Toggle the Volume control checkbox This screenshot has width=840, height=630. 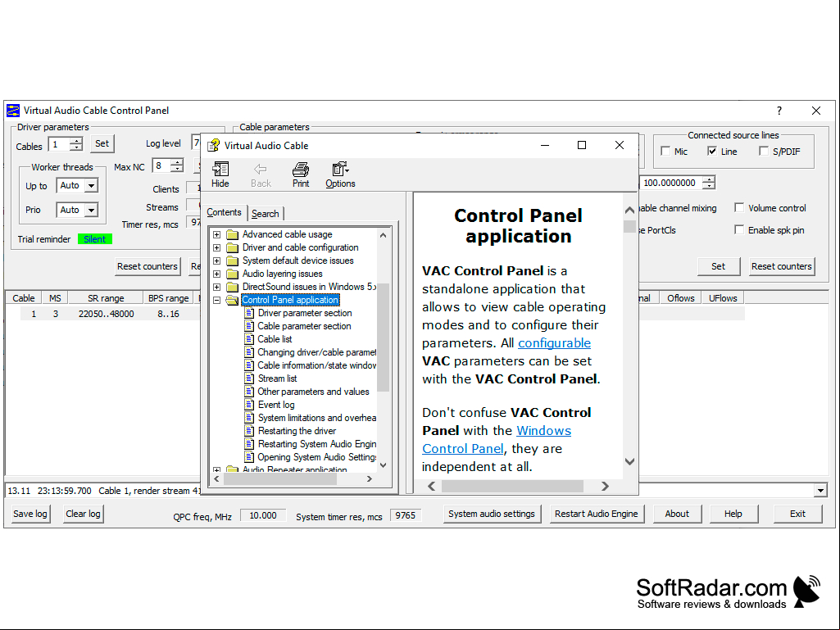(739, 207)
